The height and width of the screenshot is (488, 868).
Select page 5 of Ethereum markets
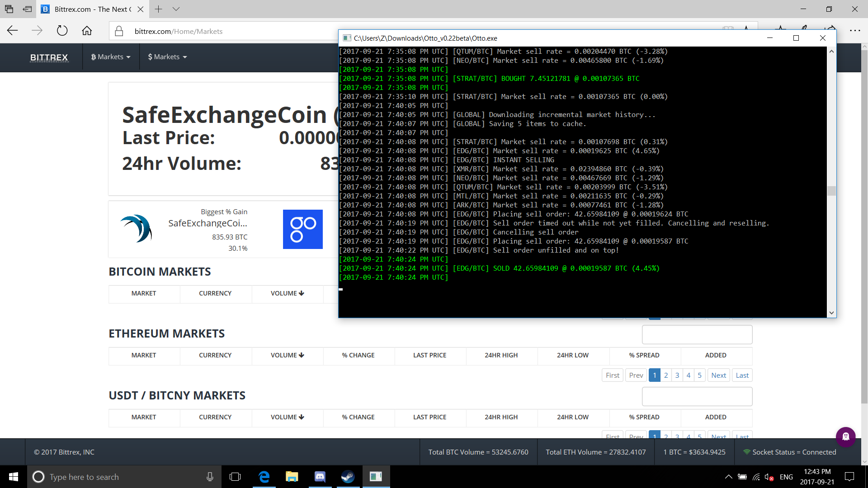(700, 375)
